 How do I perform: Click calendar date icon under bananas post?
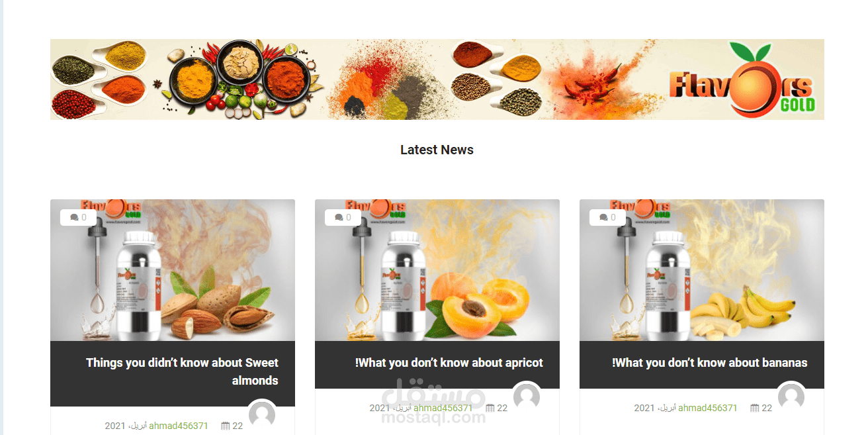coord(755,408)
